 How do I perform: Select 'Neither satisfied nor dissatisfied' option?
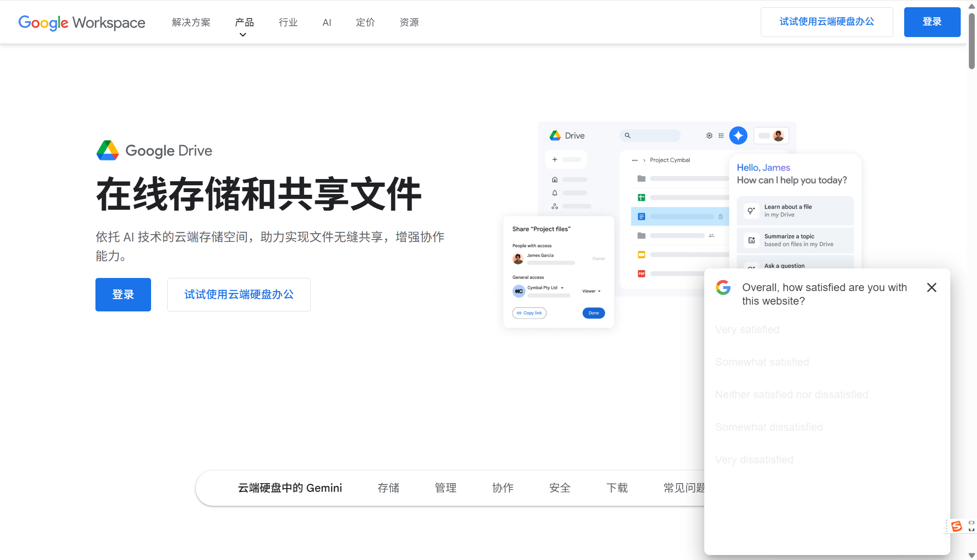[791, 394]
